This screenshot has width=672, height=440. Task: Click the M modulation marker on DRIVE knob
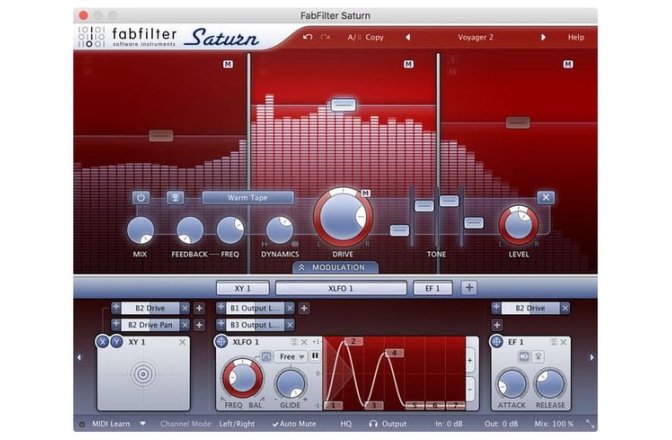pos(365,193)
